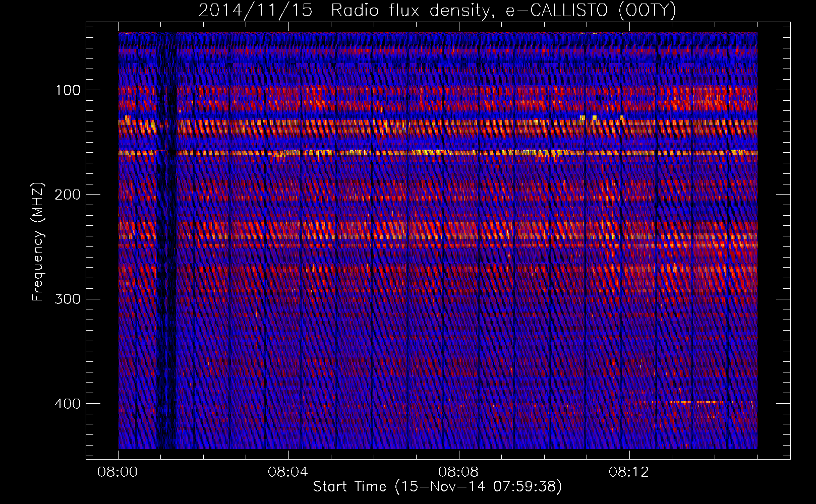Click the 08:12 time tick label

629,472
